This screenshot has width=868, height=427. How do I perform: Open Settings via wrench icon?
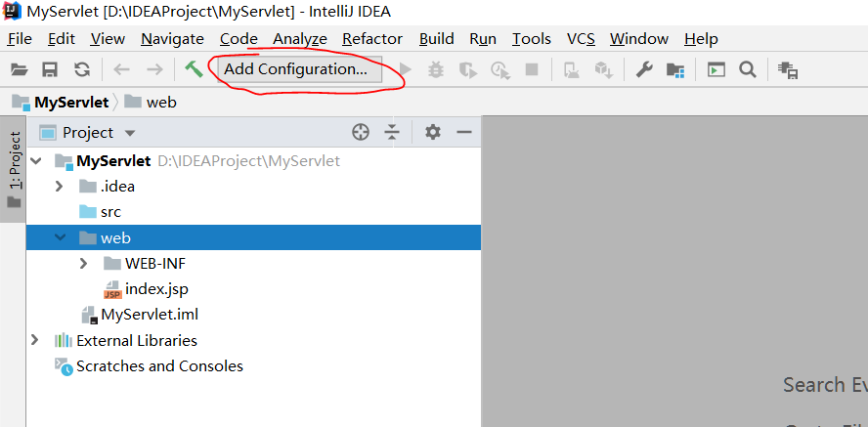644,69
